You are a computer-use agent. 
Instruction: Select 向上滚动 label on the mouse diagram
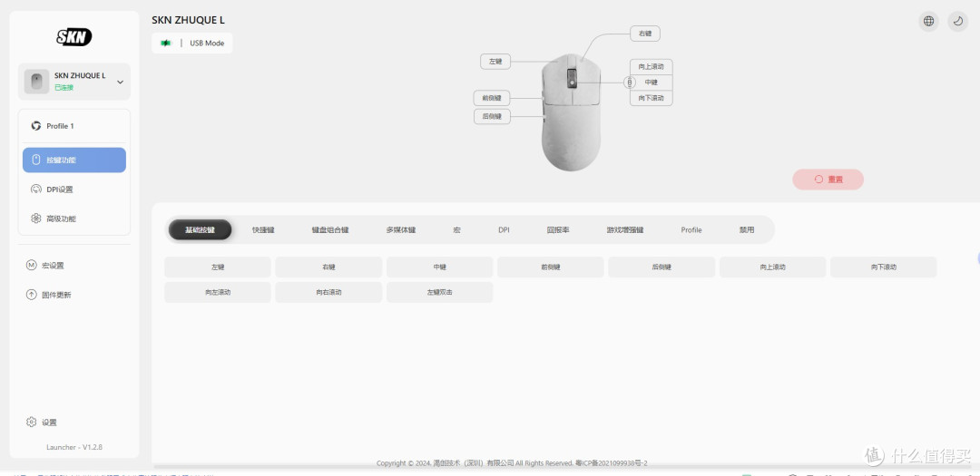652,66
